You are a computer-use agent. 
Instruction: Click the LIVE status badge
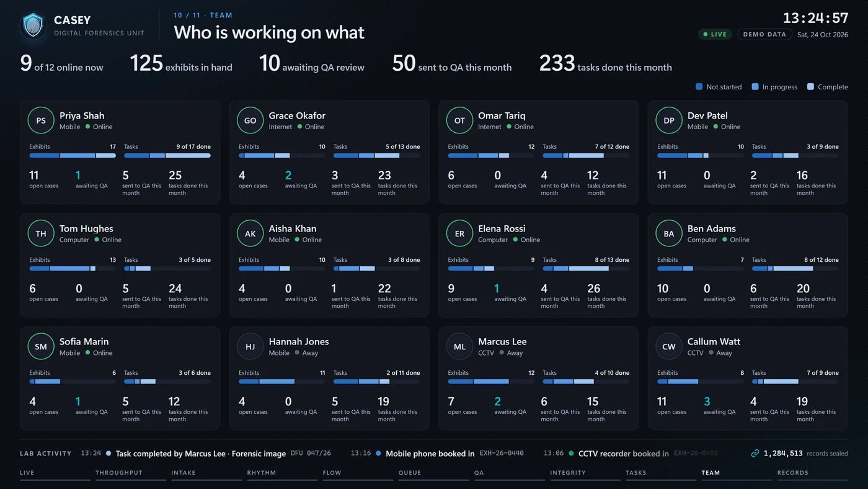(715, 34)
